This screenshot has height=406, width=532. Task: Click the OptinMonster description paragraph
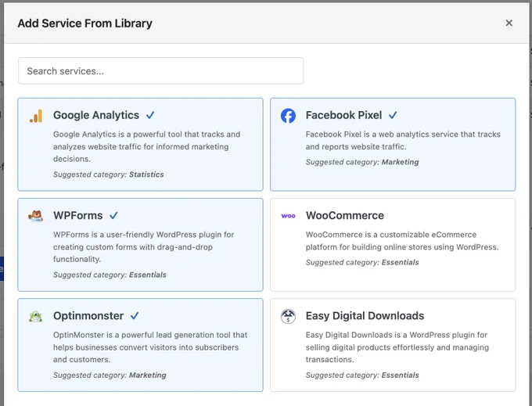click(x=150, y=347)
